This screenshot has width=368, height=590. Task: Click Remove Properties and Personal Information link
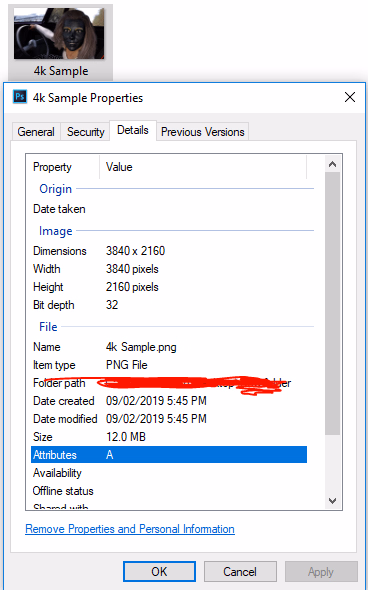[130, 529]
